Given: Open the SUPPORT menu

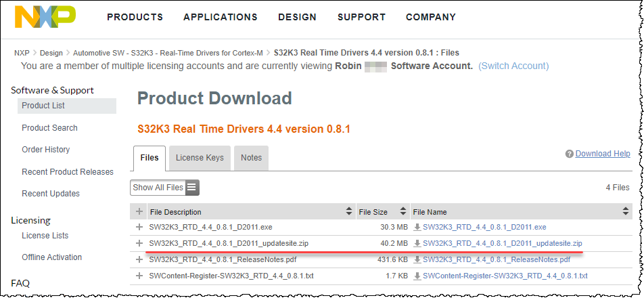Looking at the screenshot, I should [x=361, y=17].
